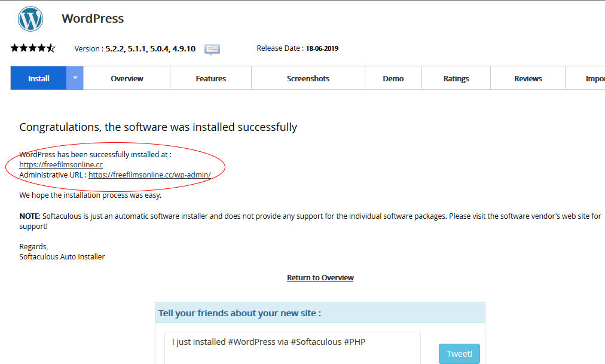
Task: Go to the Demo tab
Action: click(x=393, y=78)
